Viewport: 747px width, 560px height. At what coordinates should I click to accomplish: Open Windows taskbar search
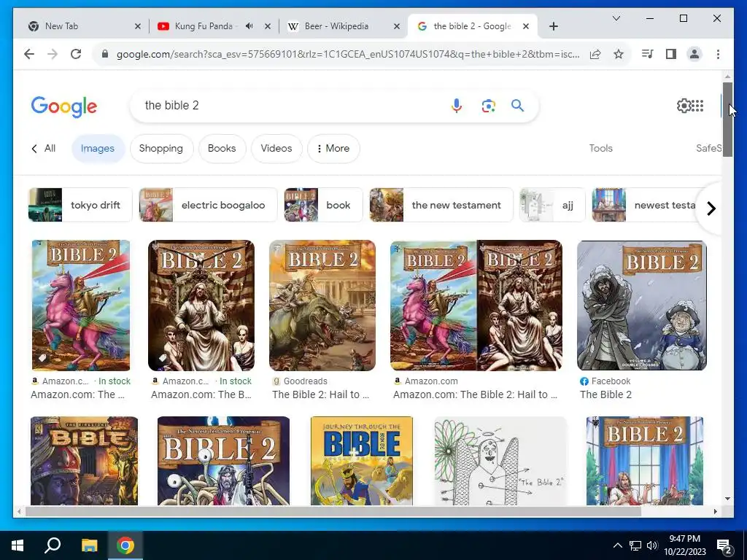53,545
